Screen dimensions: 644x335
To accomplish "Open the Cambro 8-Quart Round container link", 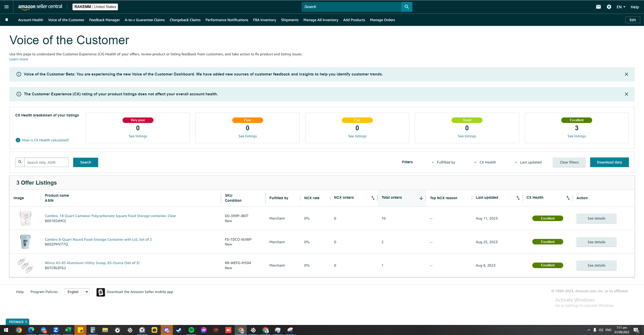I will click(x=98, y=239).
